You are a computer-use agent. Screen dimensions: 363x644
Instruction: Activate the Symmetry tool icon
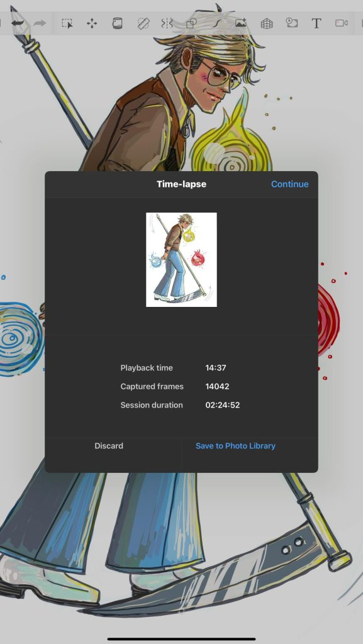(x=167, y=23)
